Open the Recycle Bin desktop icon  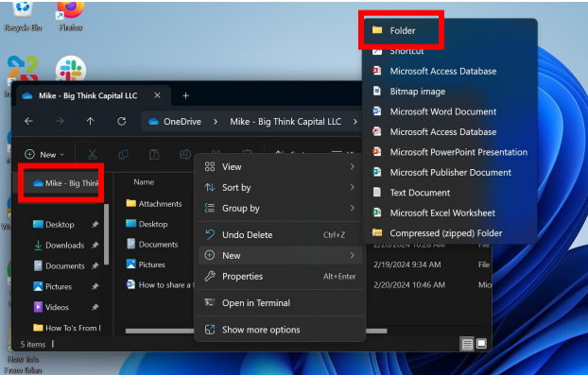[23, 15]
